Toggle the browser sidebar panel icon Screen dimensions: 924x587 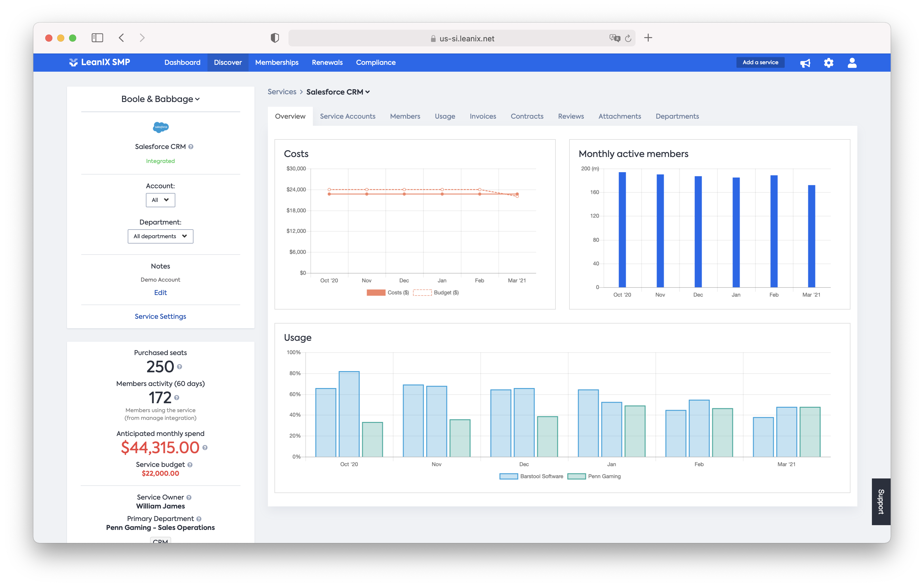coord(97,37)
